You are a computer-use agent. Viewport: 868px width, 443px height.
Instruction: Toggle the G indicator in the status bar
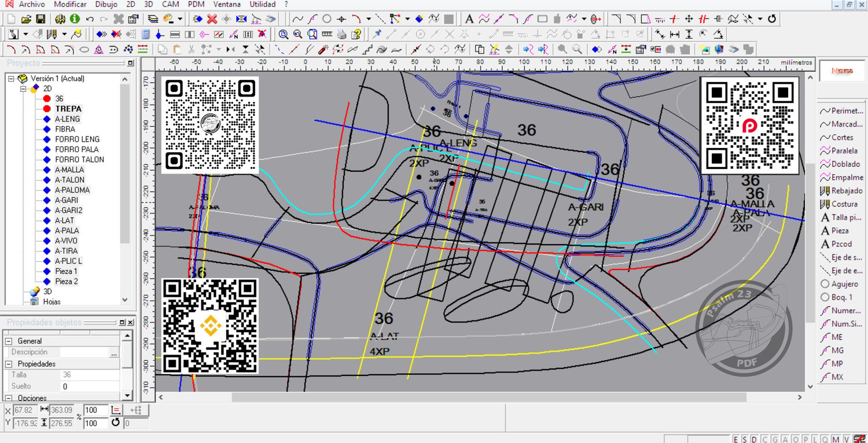click(x=774, y=440)
